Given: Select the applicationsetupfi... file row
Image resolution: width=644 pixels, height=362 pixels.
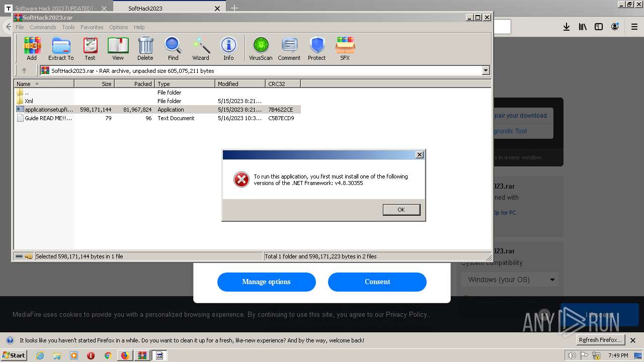Looking at the screenshot, I should pos(157,110).
